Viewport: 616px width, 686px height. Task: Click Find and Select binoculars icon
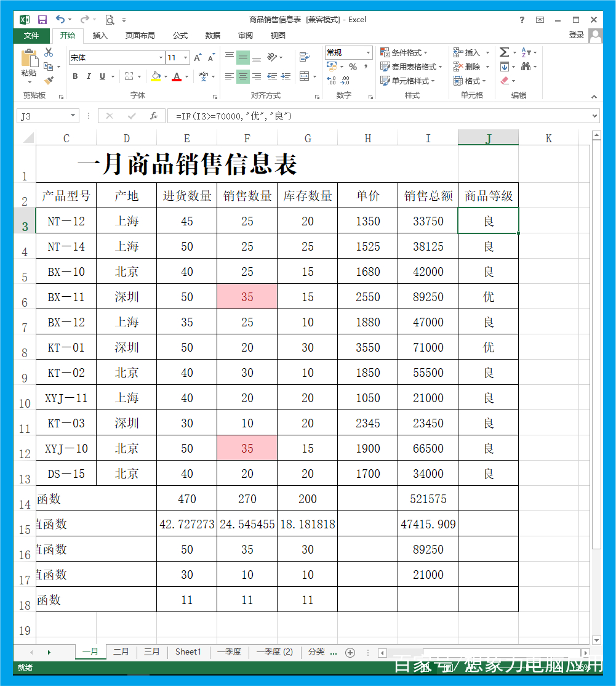click(x=526, y=67)
